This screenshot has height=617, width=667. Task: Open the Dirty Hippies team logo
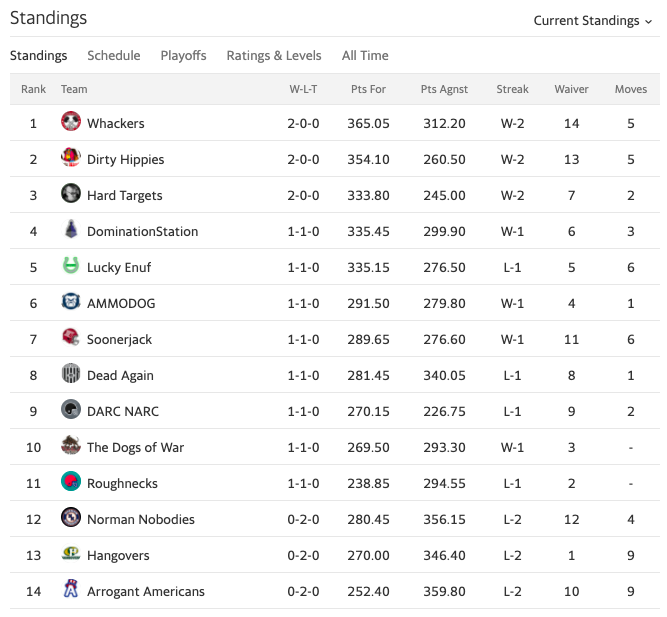[x=71, y=157]
